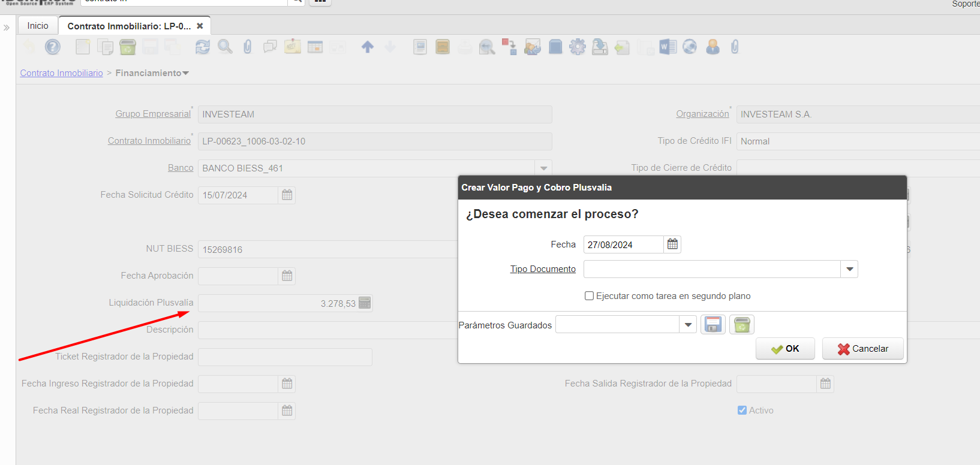The image size is (980, 465).
Task: Click the Contrato Inmobiliario breadcrumb link
Action: point(62,73)
